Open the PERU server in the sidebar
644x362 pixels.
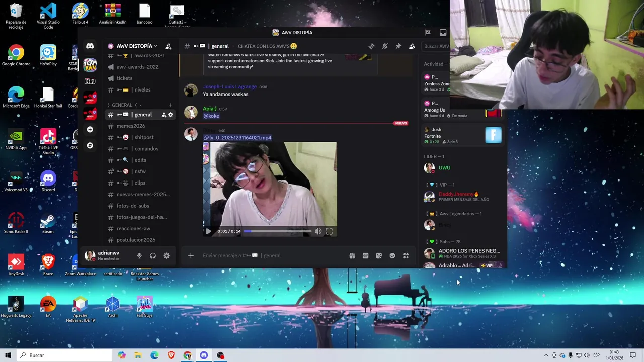tap(90, 81)
